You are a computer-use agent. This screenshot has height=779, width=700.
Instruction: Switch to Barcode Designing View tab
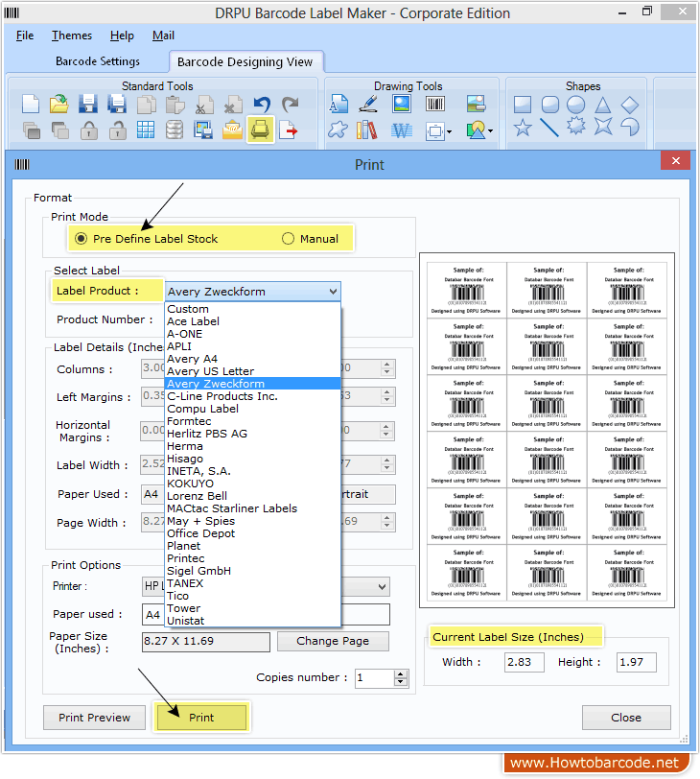(x=245, y=62)
